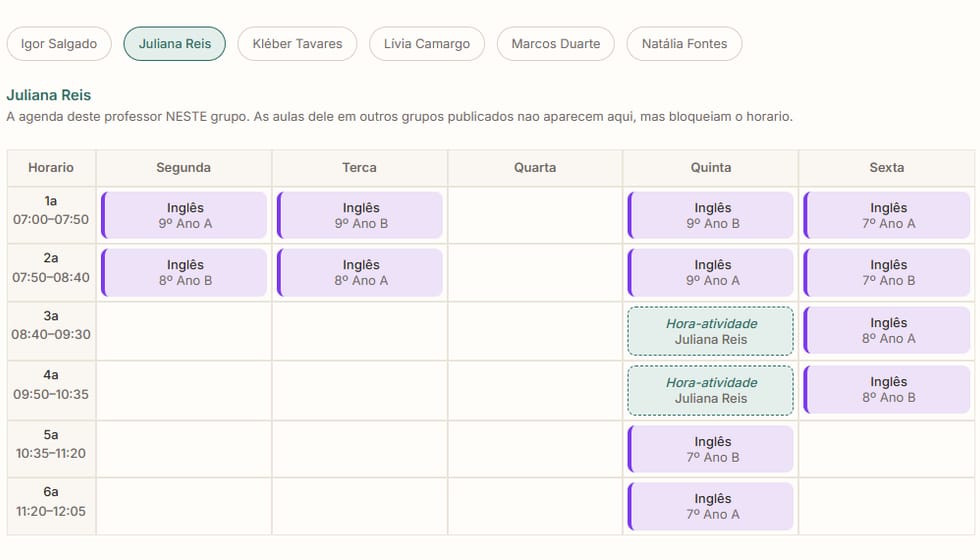Image resolution: width=980 pixels, height=560 pixels.
Task: Click the 1a 07:00–07:50 time slot
Action: [x=51, y=215]
